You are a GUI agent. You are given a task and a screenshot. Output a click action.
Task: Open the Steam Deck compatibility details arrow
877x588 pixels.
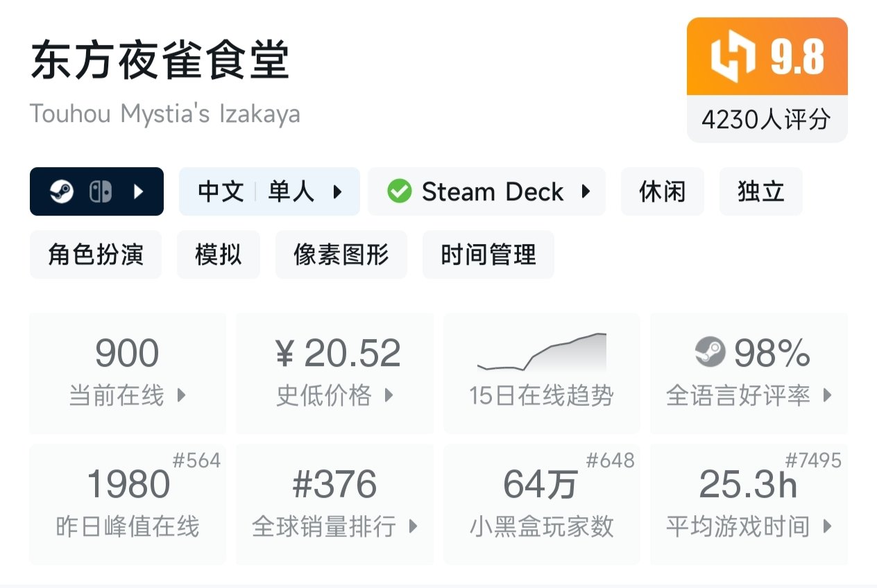(586, 193)
